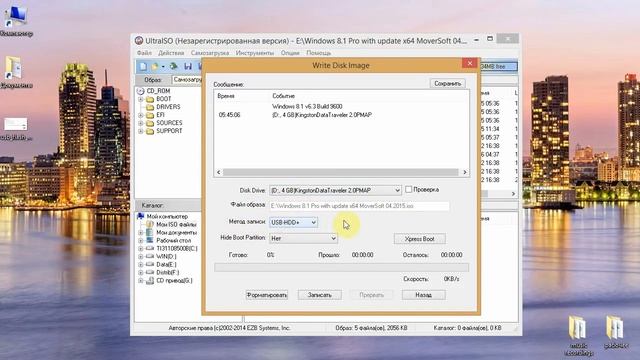Click the Образ label in UltraISO window

click(153, 80)
